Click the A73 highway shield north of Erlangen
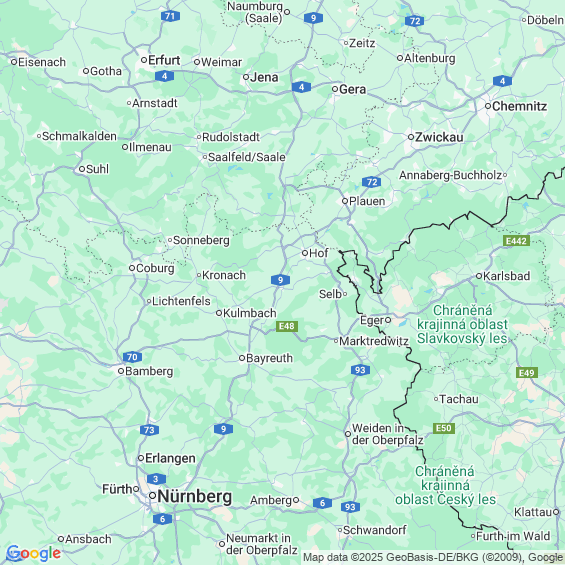Viewport: 565px width, 565px height. tap(149, 430)
